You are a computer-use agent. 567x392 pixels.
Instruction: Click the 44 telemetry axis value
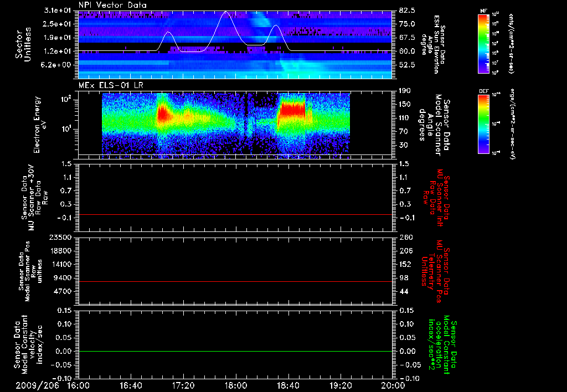tap(404, 291)
